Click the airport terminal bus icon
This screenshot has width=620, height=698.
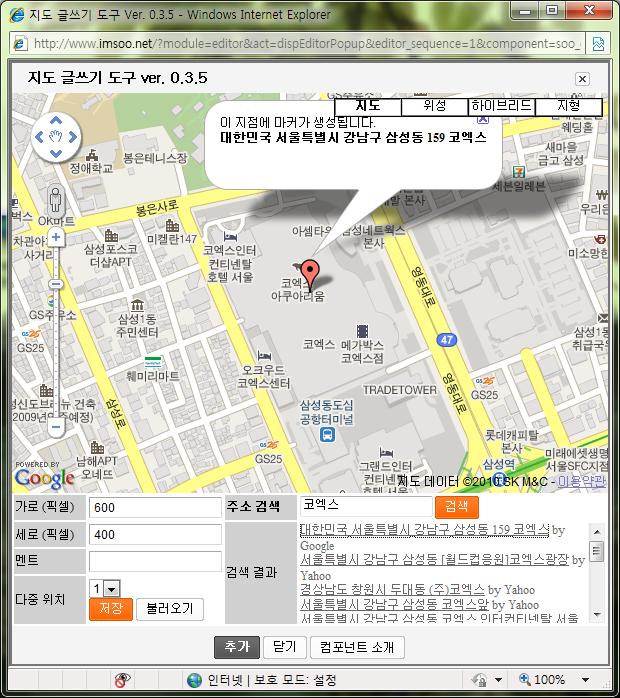[328, 434]
